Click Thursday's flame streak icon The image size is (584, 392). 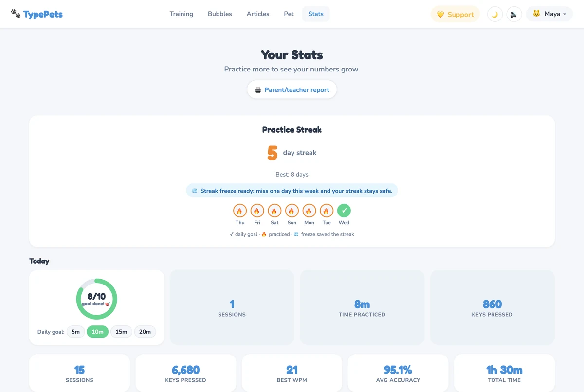240,211
